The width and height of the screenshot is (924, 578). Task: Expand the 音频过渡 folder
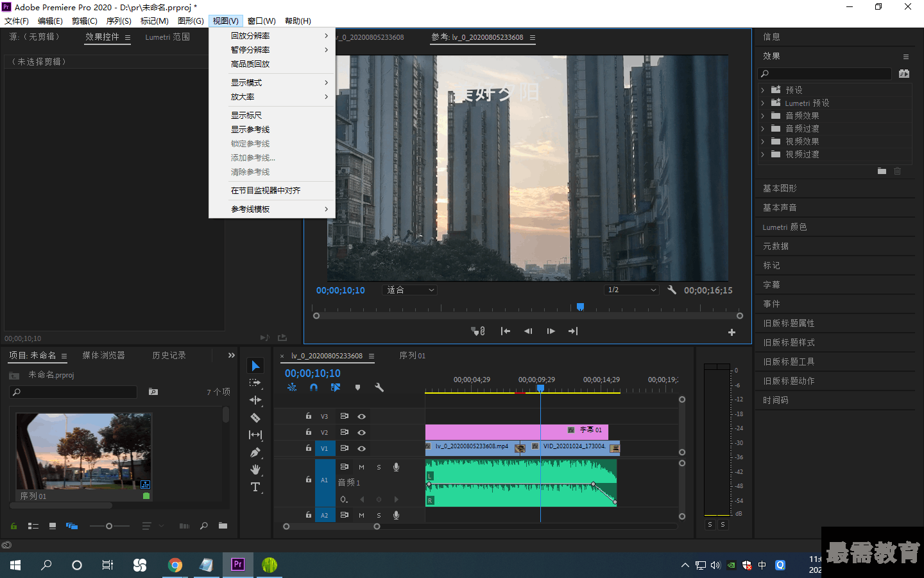point(762,128)
